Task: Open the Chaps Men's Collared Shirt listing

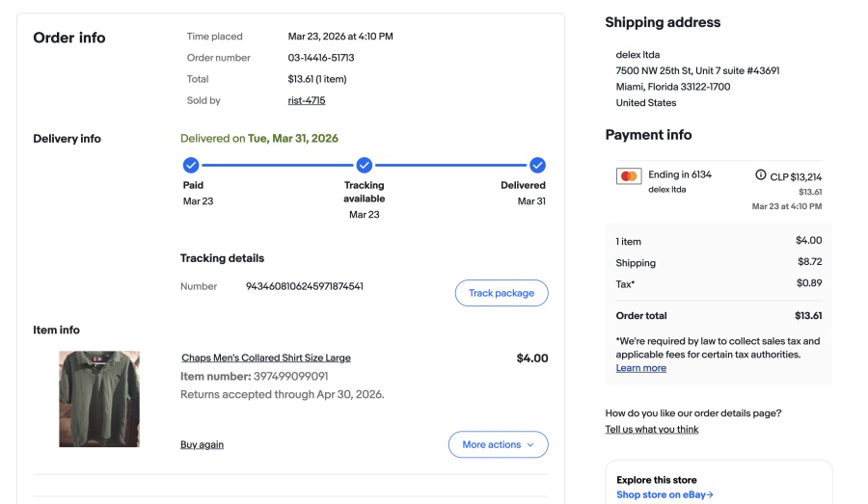Action: coord(265,358)
